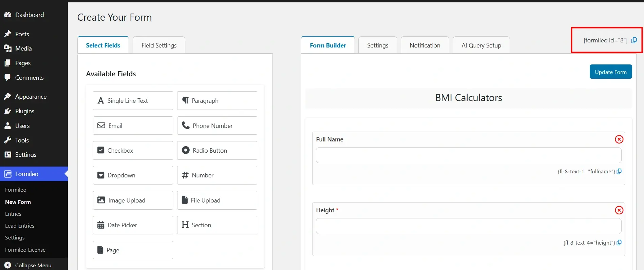
Task: Open Lead Entries in Formileo submenu
Action: pyautogui.click(x=20, y=226)
